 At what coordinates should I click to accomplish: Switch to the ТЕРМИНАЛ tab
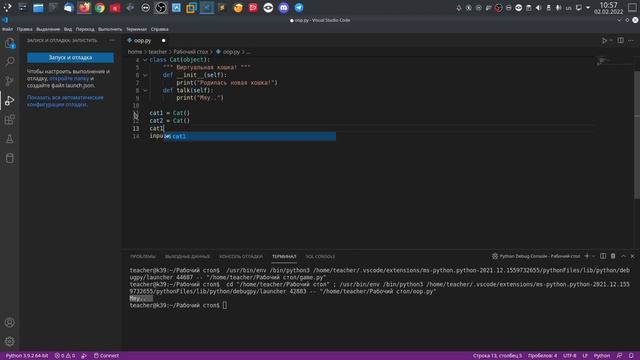284,256
